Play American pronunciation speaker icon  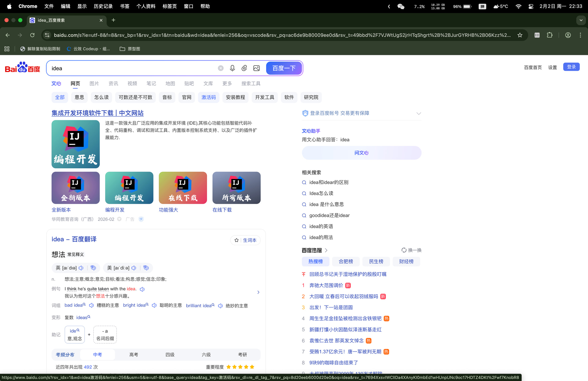pyautogui.click(x=134, y=268)
